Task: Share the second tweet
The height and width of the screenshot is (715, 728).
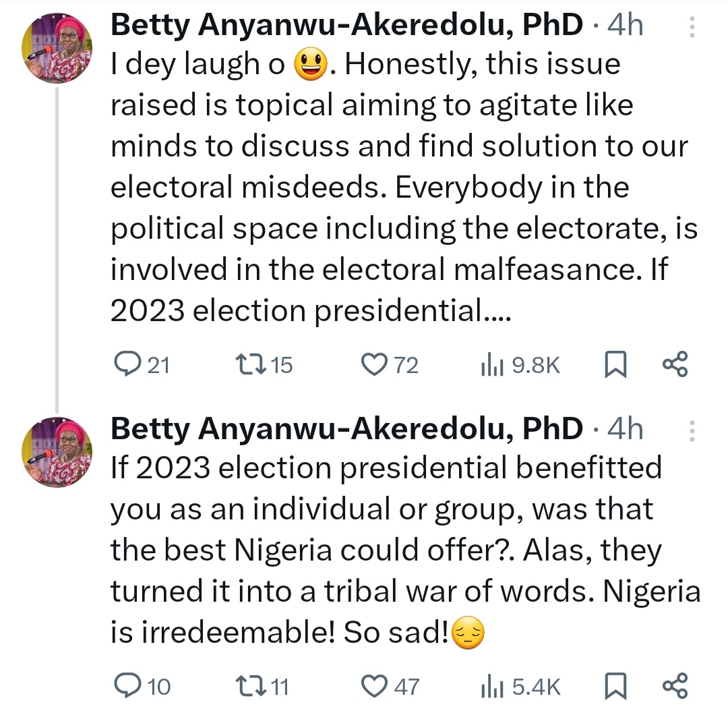Action: pos(675,685)
